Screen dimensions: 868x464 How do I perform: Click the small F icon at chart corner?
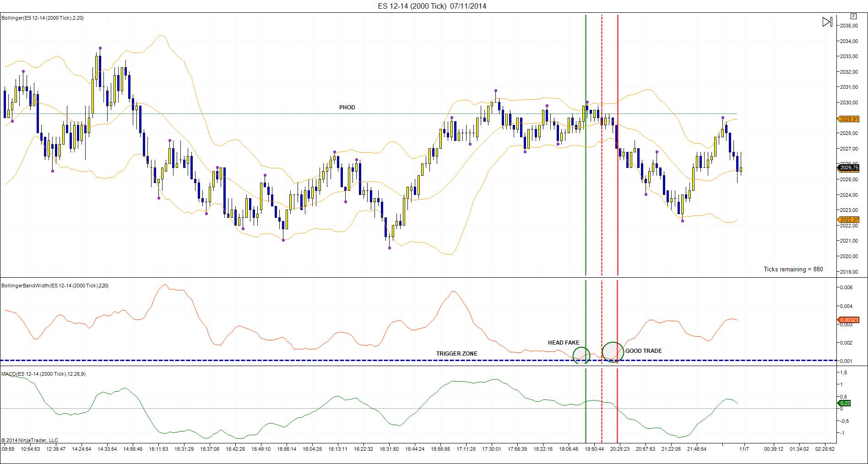tap(853, 16)
